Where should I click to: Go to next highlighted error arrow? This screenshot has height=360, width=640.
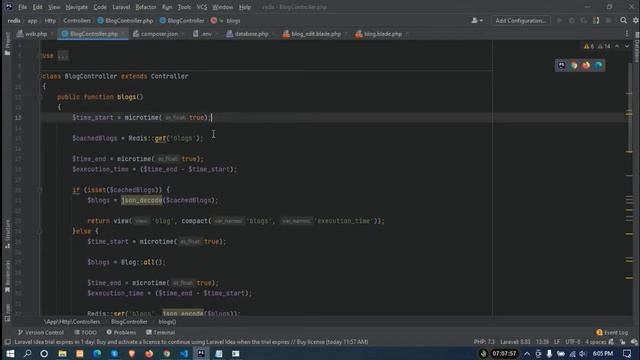point(627,46)
